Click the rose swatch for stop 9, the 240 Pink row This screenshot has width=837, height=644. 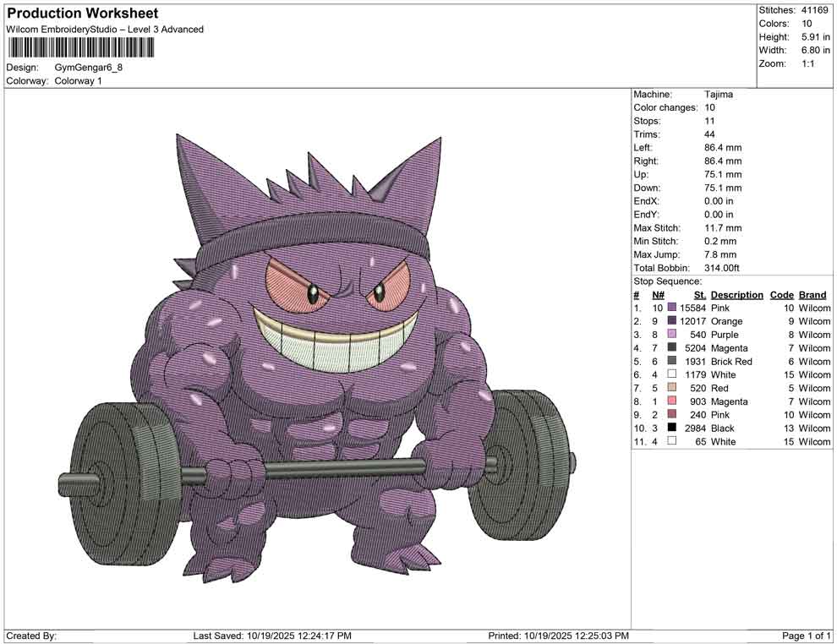pos(672,415)
